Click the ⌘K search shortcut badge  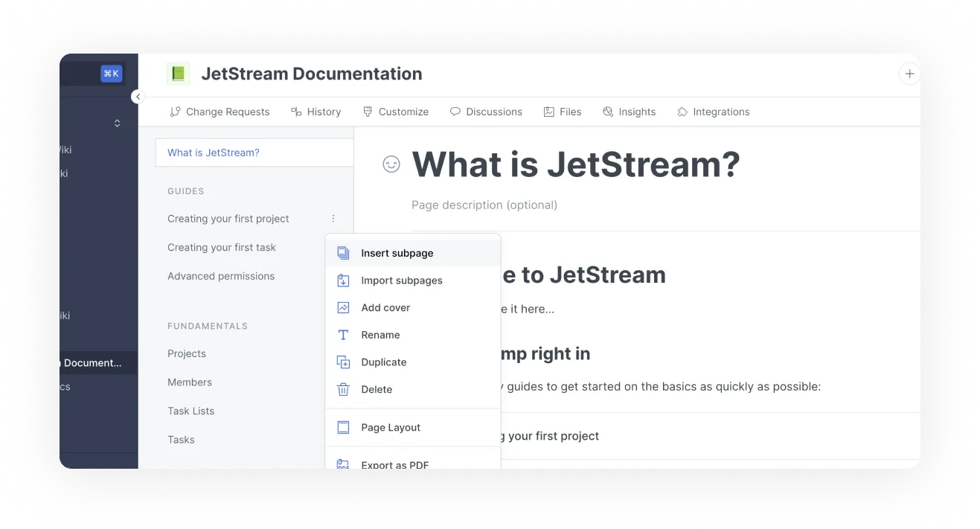(112, 73)
